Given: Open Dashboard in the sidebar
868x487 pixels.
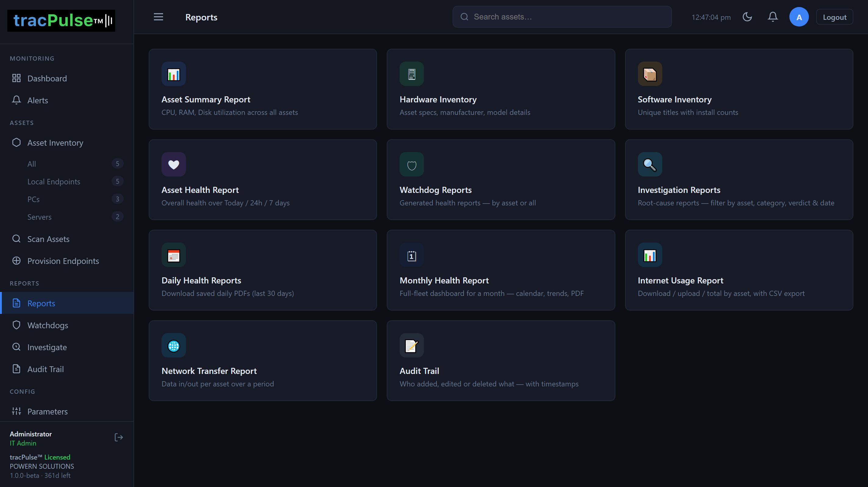Looking at the screenshot, I should tap(67, 78).
